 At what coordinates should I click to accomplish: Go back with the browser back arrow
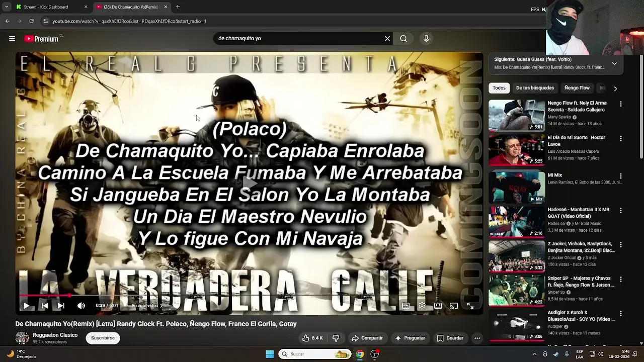[7, 21]
